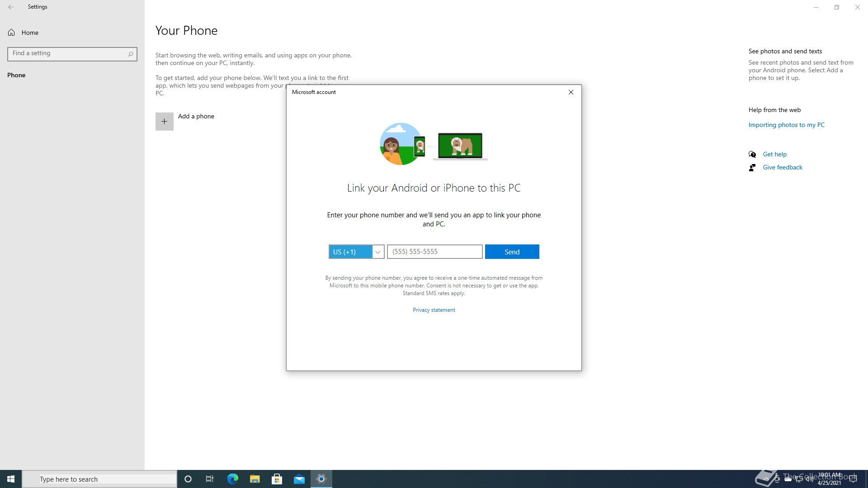Open the Give feedback link

[x=783, y=167]
